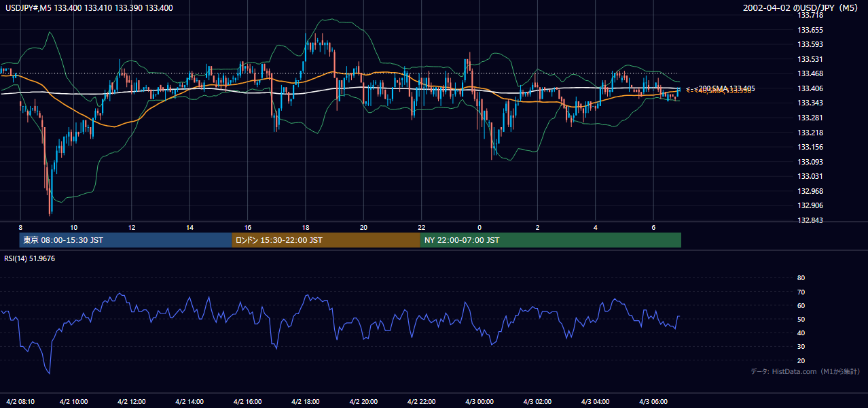Click the bottom time label 4/2 16:00
868x408 pixels.
pyautogui.click(x=247, y=401)
